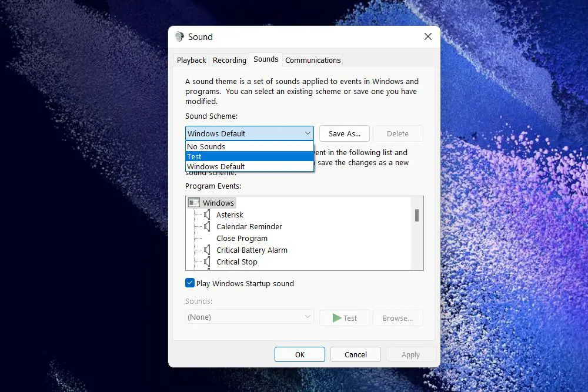Viewport: 588px width, 392px height.
Task: Open the Recording tab
Action: click(229, 60)
